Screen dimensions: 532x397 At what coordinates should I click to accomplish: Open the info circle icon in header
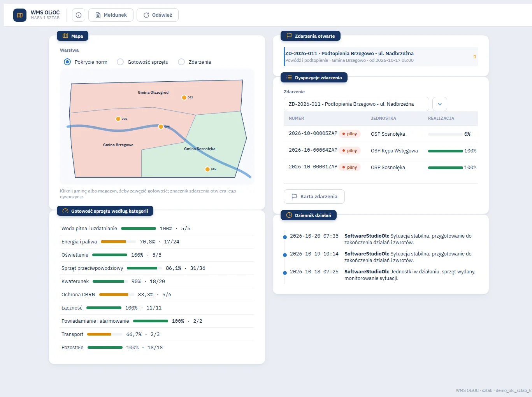click(79, 15)
